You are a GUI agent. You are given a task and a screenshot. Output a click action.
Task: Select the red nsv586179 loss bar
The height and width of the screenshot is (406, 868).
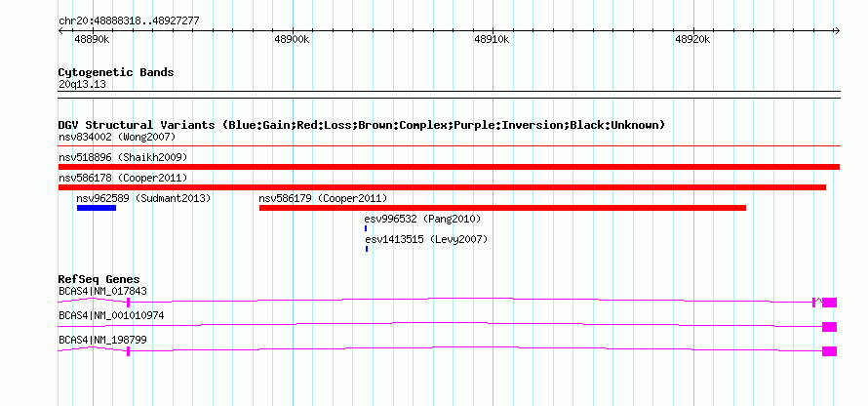click(502, 208)
